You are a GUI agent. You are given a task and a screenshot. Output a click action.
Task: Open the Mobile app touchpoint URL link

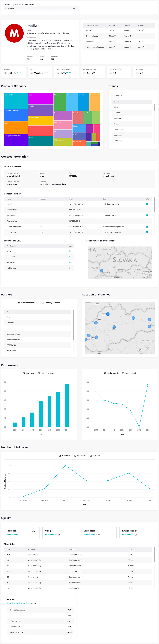(70, 268)
